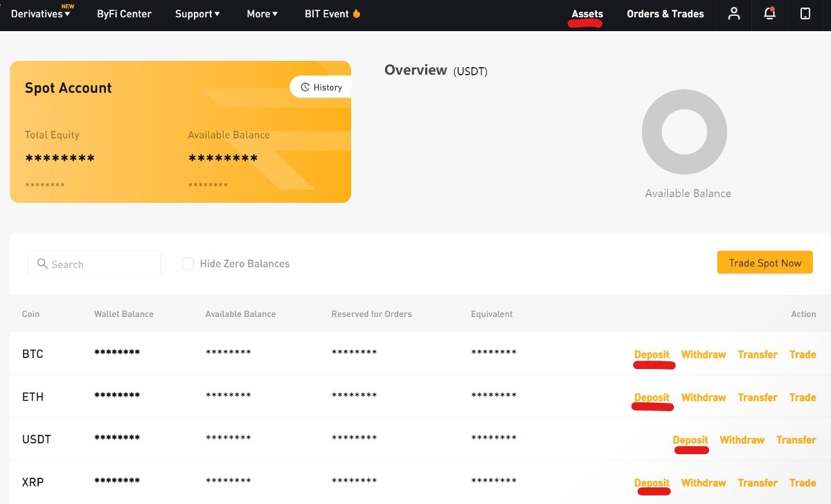Click the flame icon next to BIT Event
Image resolution: width=831 pixels, height=504 pixels.
[x=357, y=13]
